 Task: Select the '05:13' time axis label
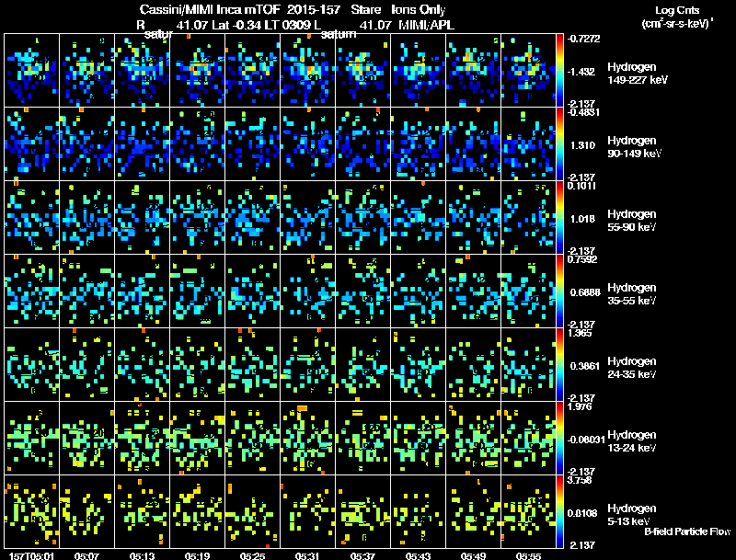[x=143, y=555]
